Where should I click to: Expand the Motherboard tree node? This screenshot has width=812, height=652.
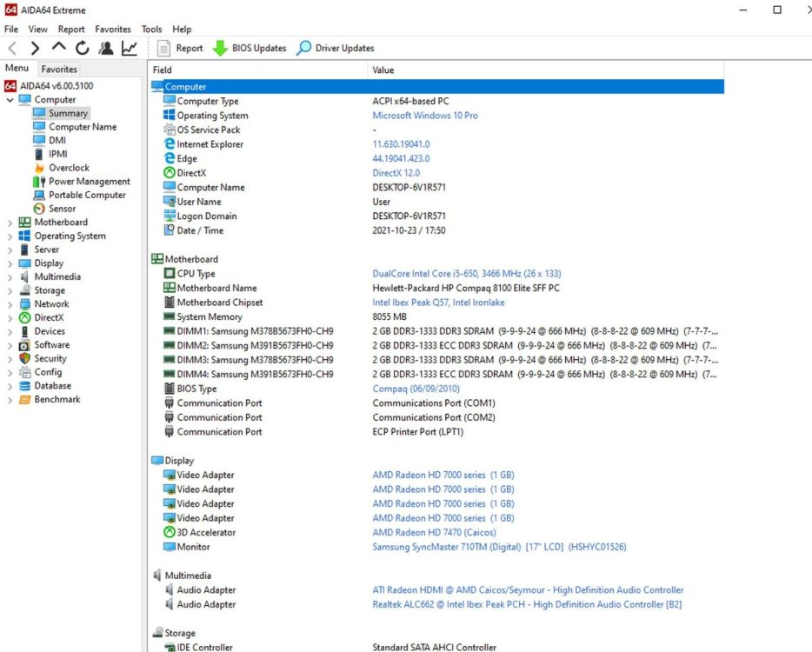(10, 223)
